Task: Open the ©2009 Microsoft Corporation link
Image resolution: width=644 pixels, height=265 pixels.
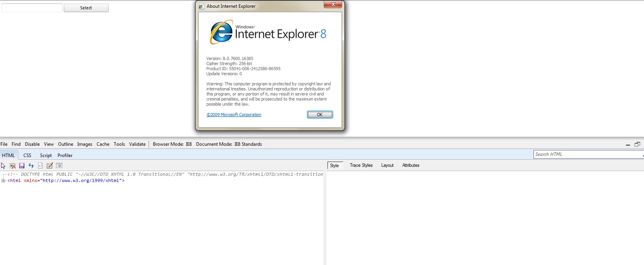Action: click(x=234, y=115)
